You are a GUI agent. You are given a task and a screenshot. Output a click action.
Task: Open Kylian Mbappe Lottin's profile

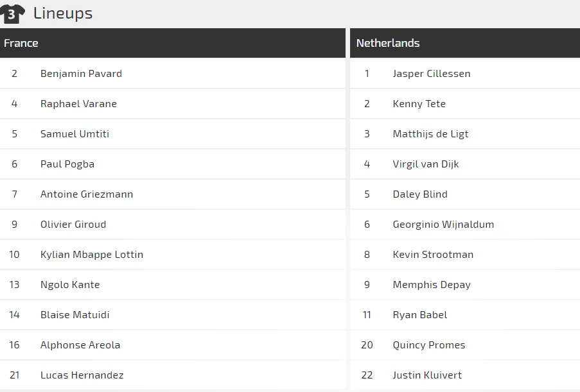(92, 255)
